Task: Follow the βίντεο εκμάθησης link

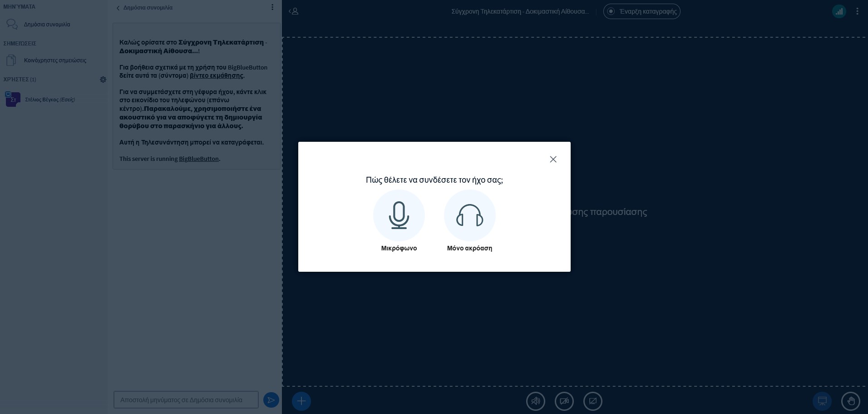Action: 216,76
